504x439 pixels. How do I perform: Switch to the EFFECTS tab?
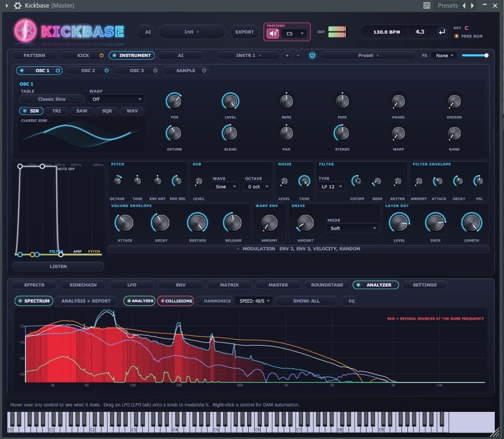coord(34,285)
